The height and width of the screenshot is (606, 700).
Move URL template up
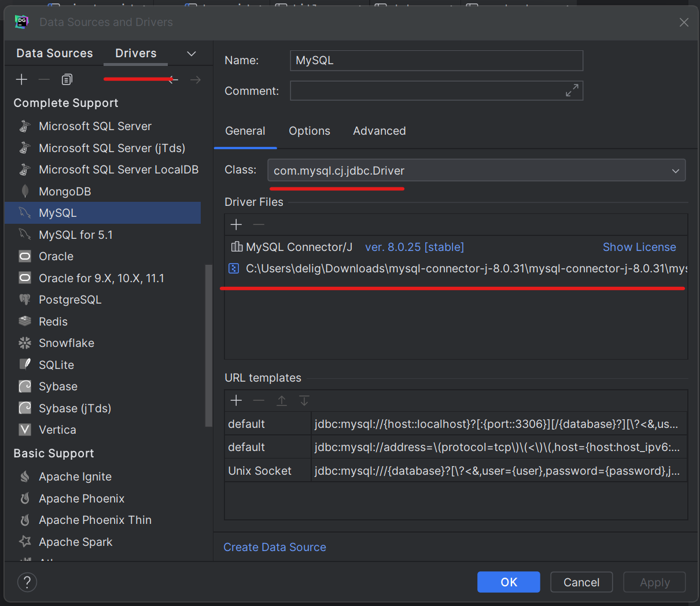tap(282, 400)
